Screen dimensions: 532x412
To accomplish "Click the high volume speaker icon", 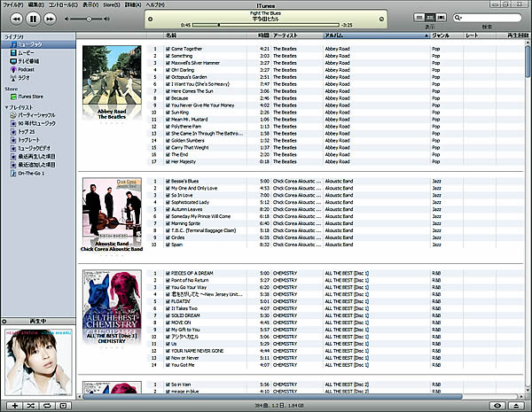I will (106, 19).
